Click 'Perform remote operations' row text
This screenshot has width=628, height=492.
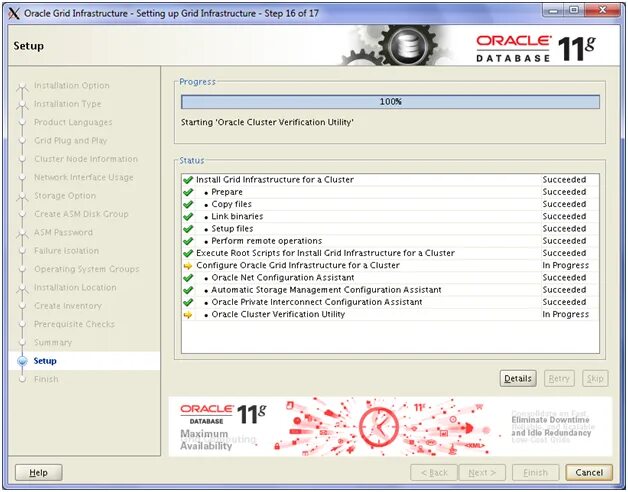coord(266,241)
